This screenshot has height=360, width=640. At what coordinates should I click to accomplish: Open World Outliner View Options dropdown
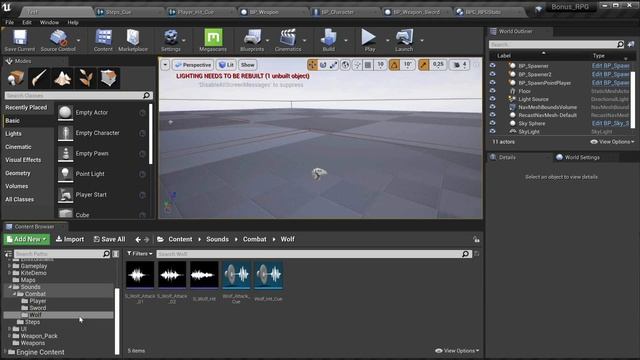[x=612, y=142]
